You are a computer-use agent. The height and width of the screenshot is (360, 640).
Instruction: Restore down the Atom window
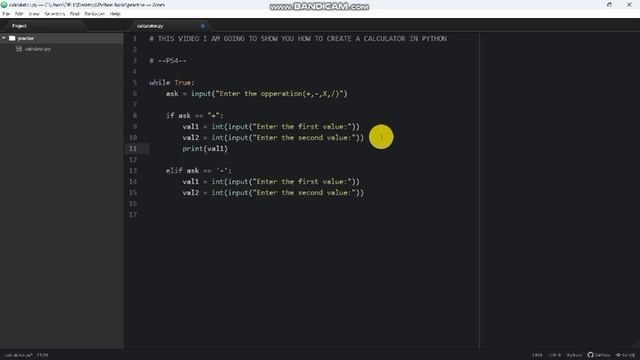tap(609, 4)
